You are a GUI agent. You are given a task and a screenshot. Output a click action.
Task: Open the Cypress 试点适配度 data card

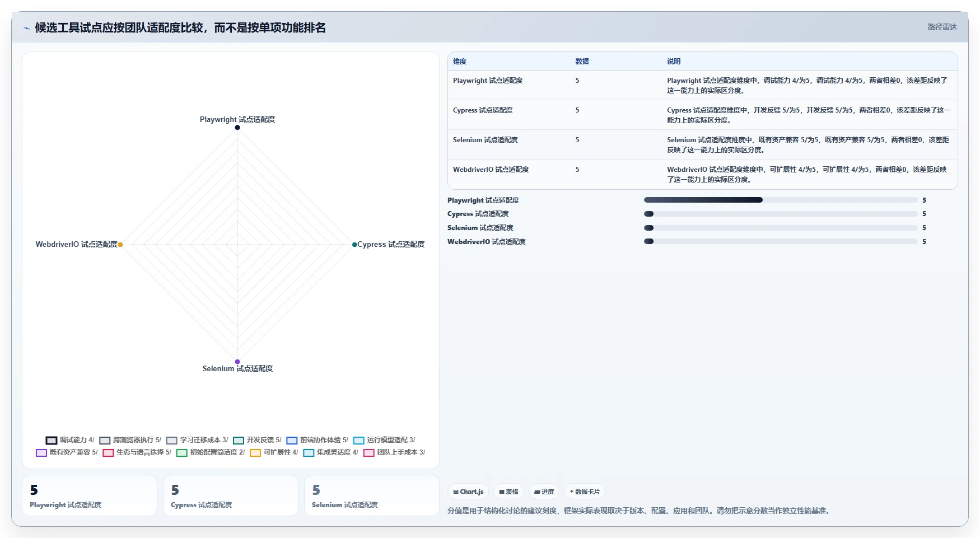click(x=231, y=495)
